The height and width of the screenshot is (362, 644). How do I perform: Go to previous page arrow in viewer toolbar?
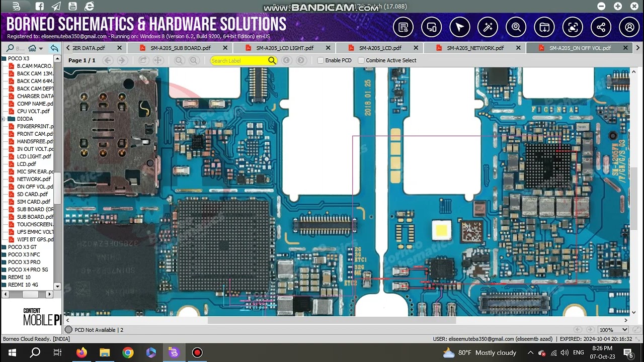(108, 60)
